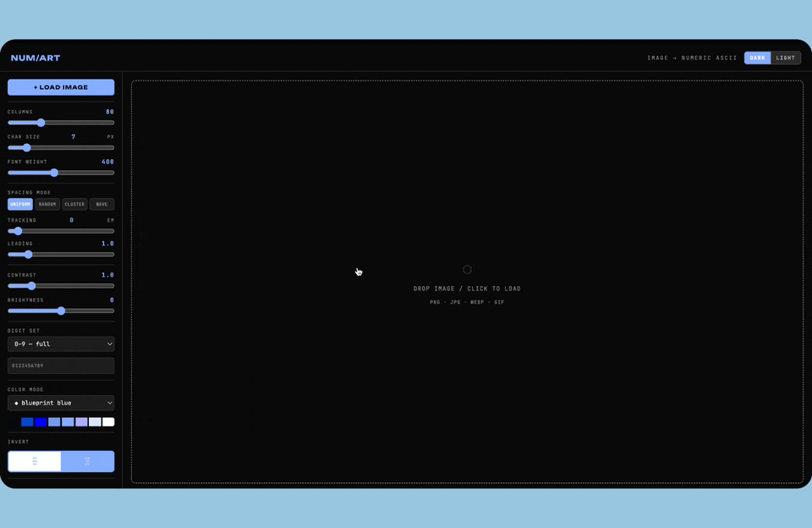Click the pure bright blue palette swatch
Screen dimensions: 812x528
point(41,422)
